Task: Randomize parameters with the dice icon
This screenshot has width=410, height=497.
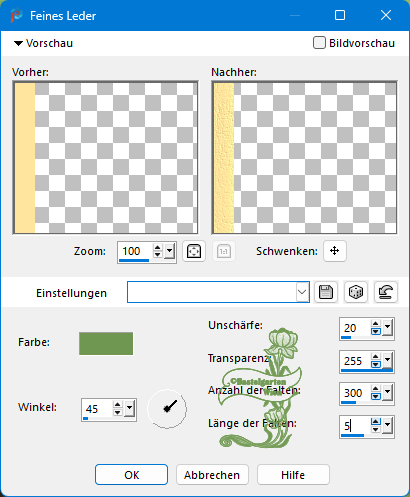Action: pos(356,292)
